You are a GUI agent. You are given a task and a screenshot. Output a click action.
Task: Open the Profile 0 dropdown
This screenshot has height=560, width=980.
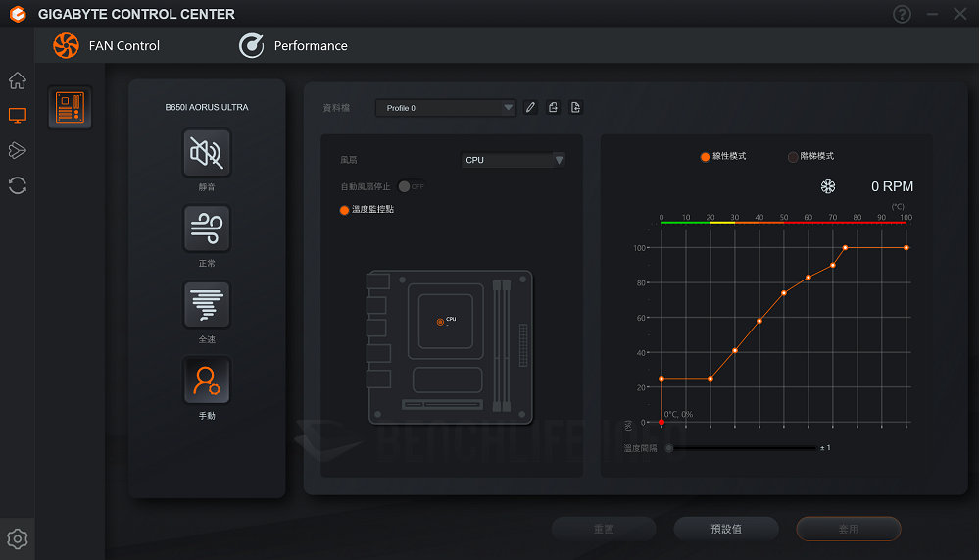coord(446,108)
